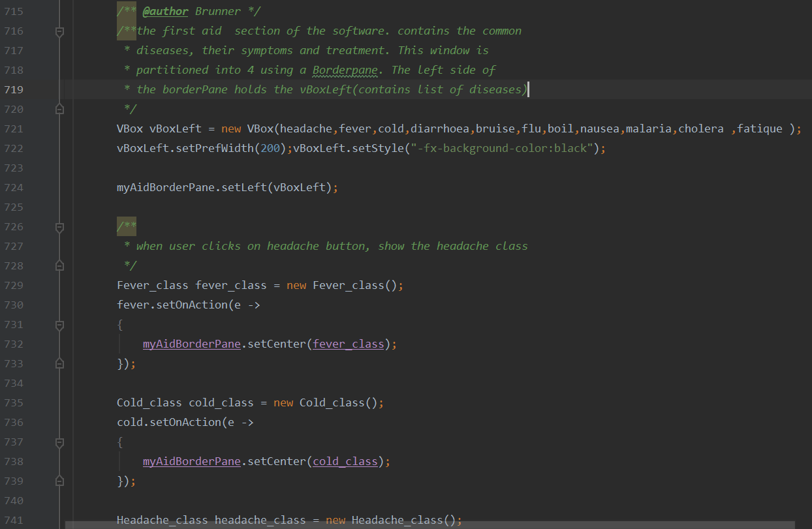Click the setPrefWidth method call
The height and width of the screenshot is (529, 812).
pyautogui.click(x=215, y=148)
